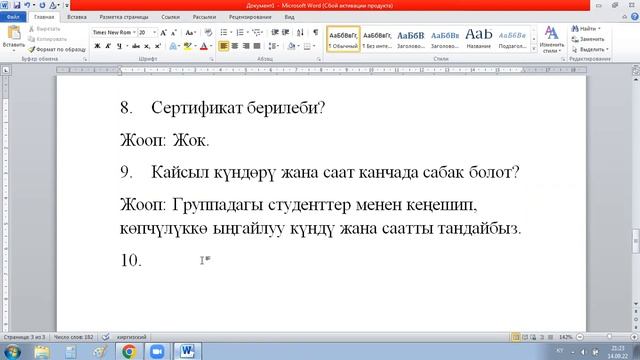The height and width of the screenshot is (360, 640).
Task: Toggle italic (К) formatting
Action: pos(108,46)
